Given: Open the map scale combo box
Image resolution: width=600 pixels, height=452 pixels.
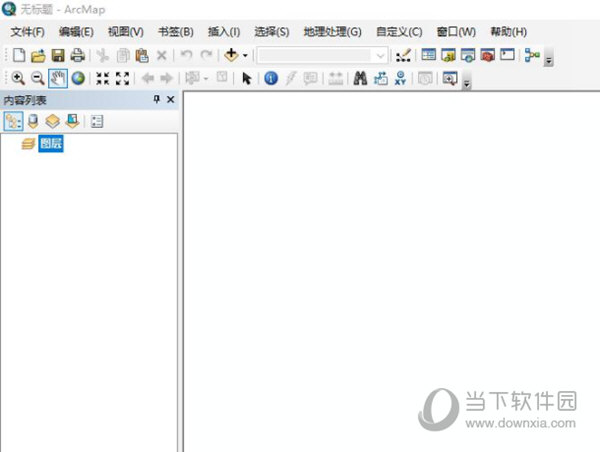Looking at the screenshot, I should tap(323, 56).
